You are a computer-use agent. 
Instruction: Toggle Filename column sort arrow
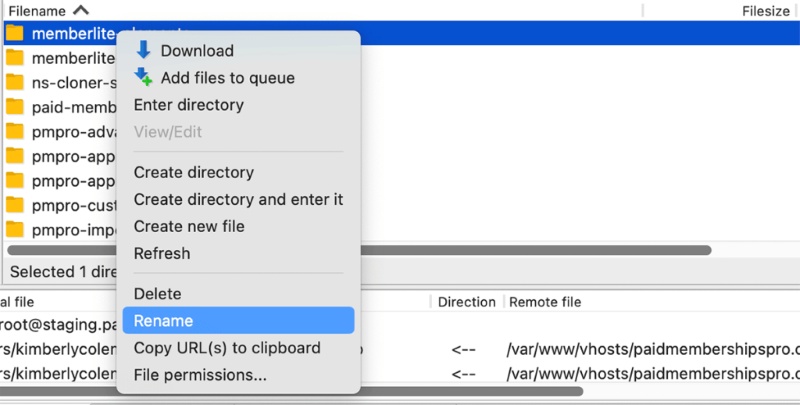[x=80, y=11]
